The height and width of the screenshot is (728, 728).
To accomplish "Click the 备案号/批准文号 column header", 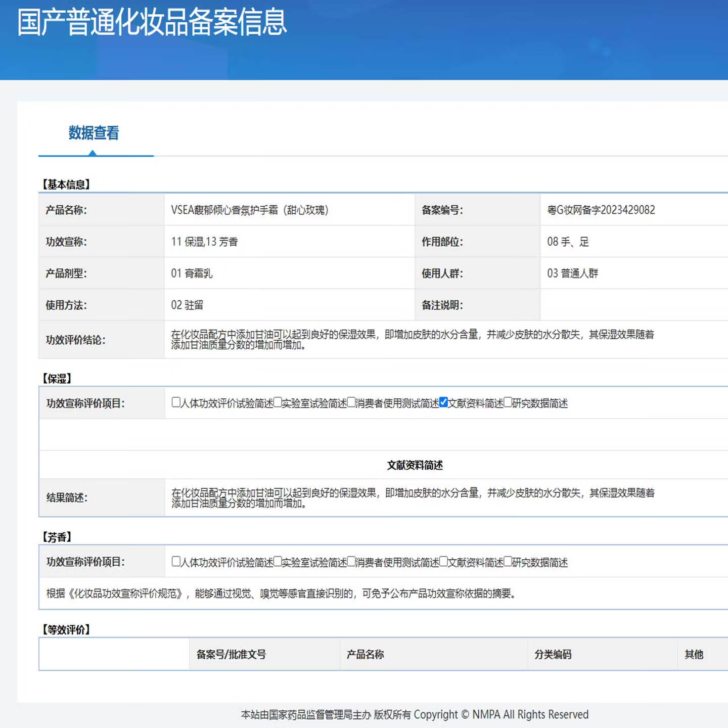I will click(231, 655).
